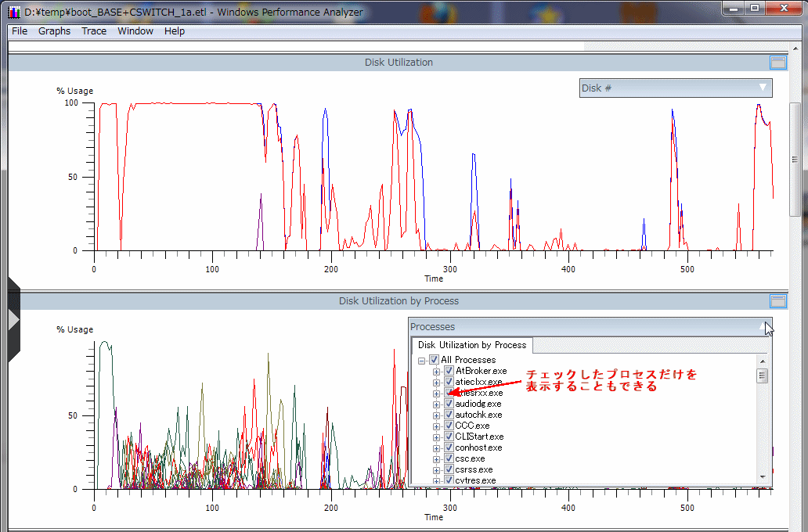
Task: Open the Disk # dropdown
Action: [675, 88]
